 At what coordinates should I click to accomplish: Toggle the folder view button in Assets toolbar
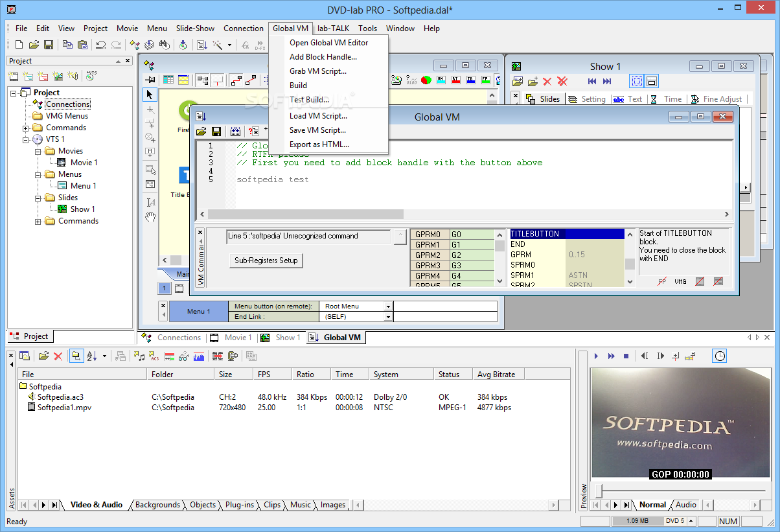tap(76, 356)
